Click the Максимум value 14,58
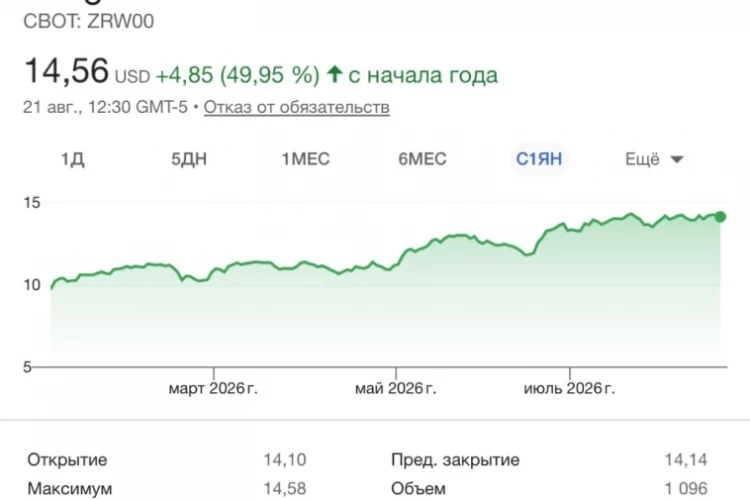Image resolution: width=750 pixels, height=500 pixels. coord(285,489)
